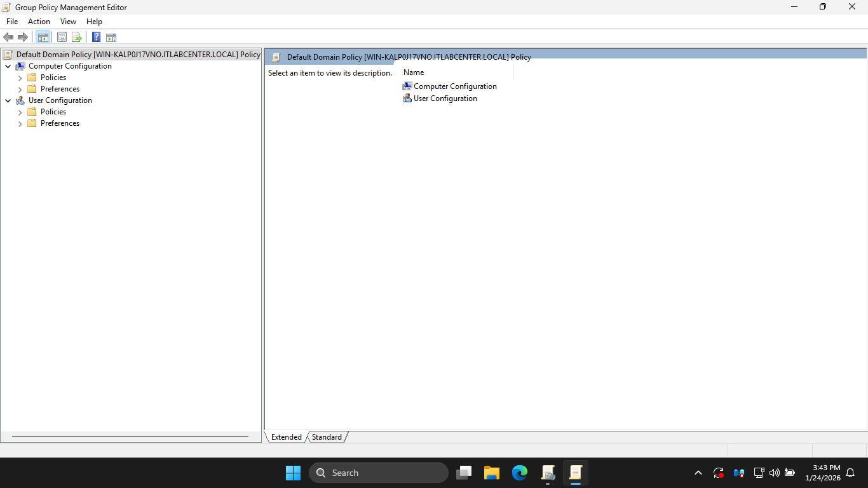Open Properties from the toolbar icon
This screenshot has width=868, height=488.
point(62,37)
